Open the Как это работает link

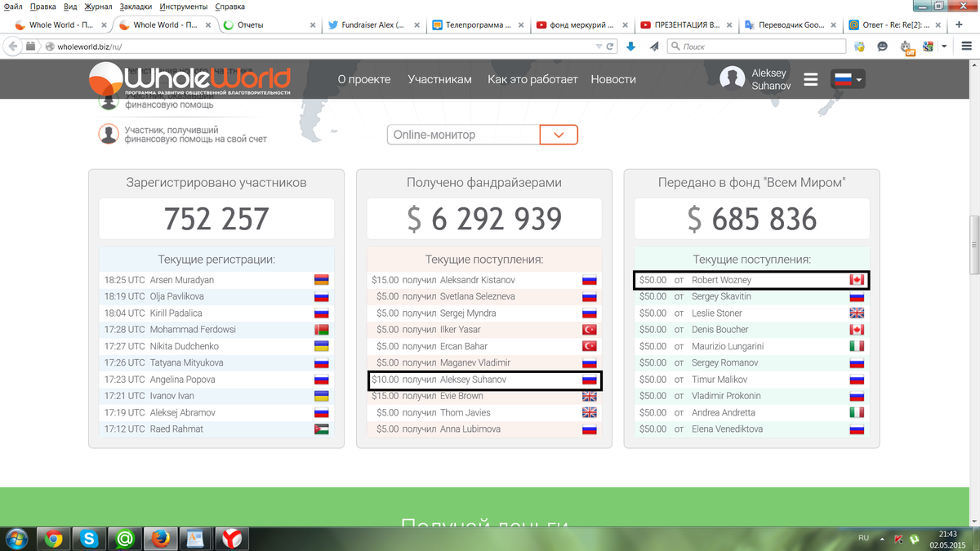point(532,79)
